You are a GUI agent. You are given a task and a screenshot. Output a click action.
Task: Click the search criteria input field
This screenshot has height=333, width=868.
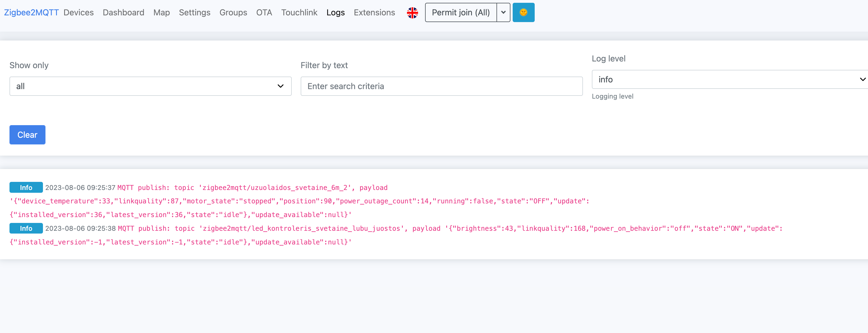tap(442, 86)
